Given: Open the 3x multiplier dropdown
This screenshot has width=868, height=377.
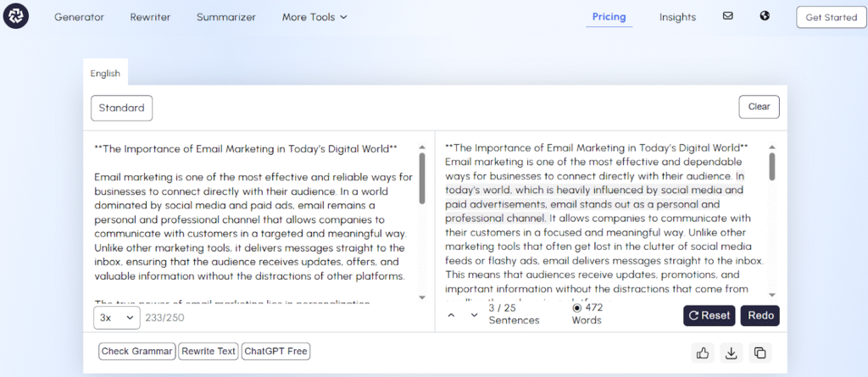Looking at the screenshot, I should coord(116,317).
